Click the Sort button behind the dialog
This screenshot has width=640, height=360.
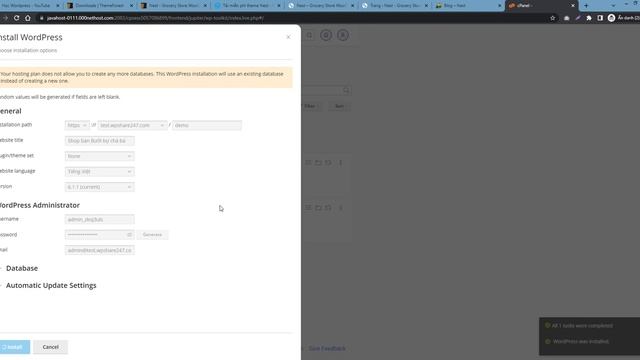pyautogui.click(x=339, y=106)
